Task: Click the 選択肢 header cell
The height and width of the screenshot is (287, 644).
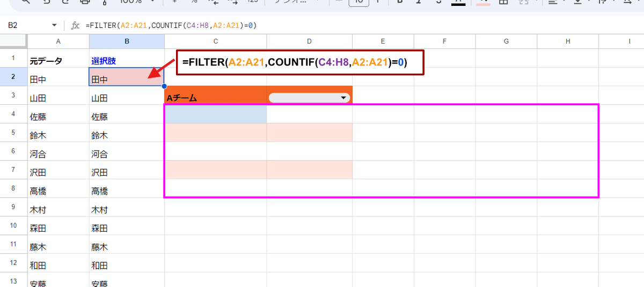Action: pyautogui.click(x=127, y=58)
